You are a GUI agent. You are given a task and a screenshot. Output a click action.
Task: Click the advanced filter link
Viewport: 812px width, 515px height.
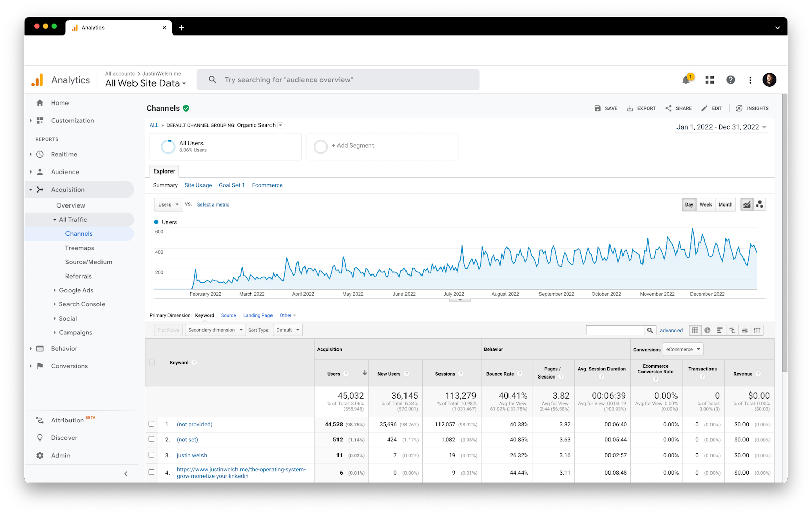(671, 330)
